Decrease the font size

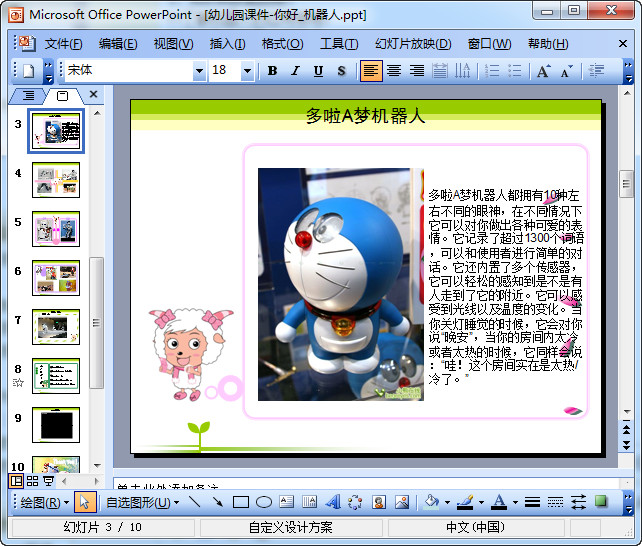[567, 71]
